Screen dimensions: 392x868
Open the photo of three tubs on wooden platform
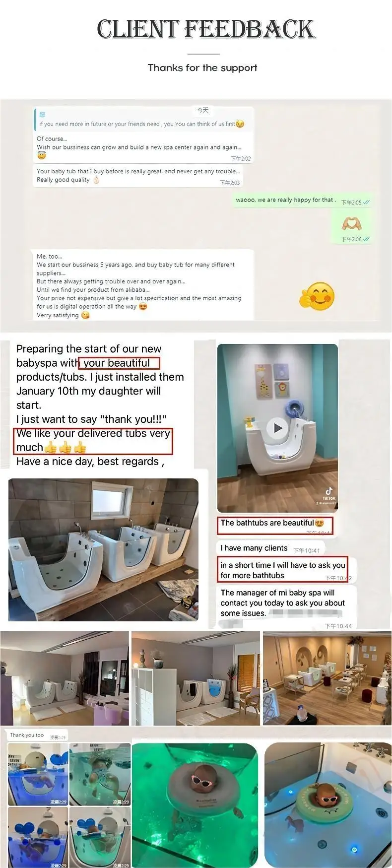click(103, 549)
